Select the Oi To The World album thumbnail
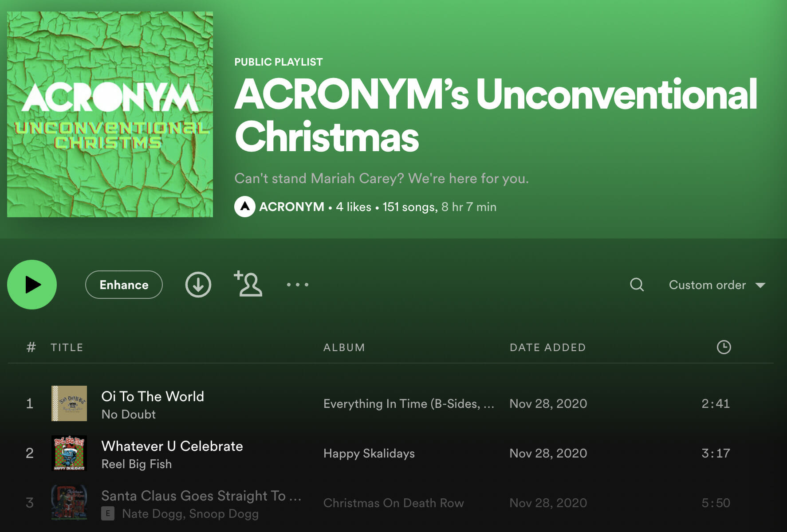Image resolution: width=787 pixels, height=532 pixels. click(69, 403)
